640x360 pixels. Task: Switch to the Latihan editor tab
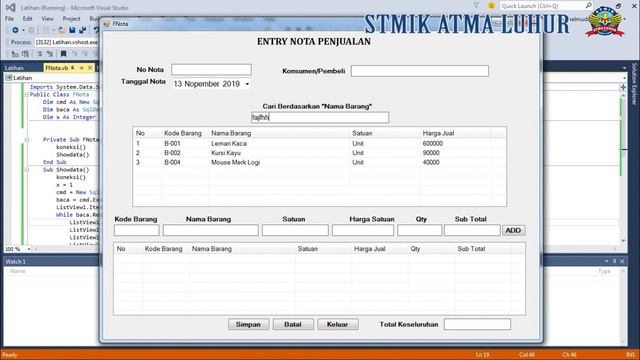[15, 68]
